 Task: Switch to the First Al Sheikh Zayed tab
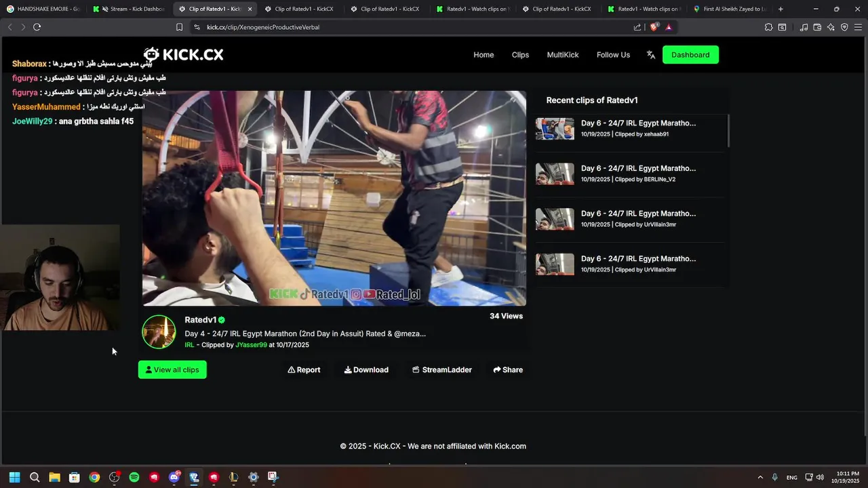(x=730, y=9)
